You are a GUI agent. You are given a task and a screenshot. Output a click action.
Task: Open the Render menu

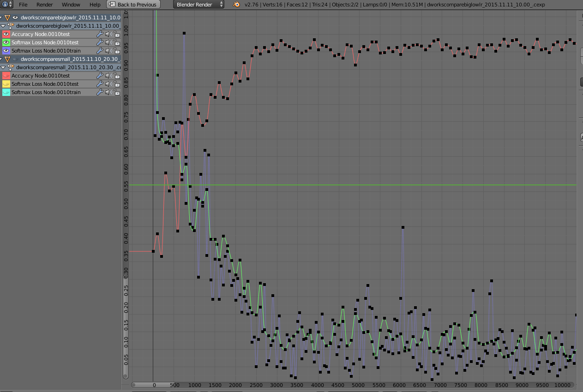pyautogui.click(x=44, y=5)
